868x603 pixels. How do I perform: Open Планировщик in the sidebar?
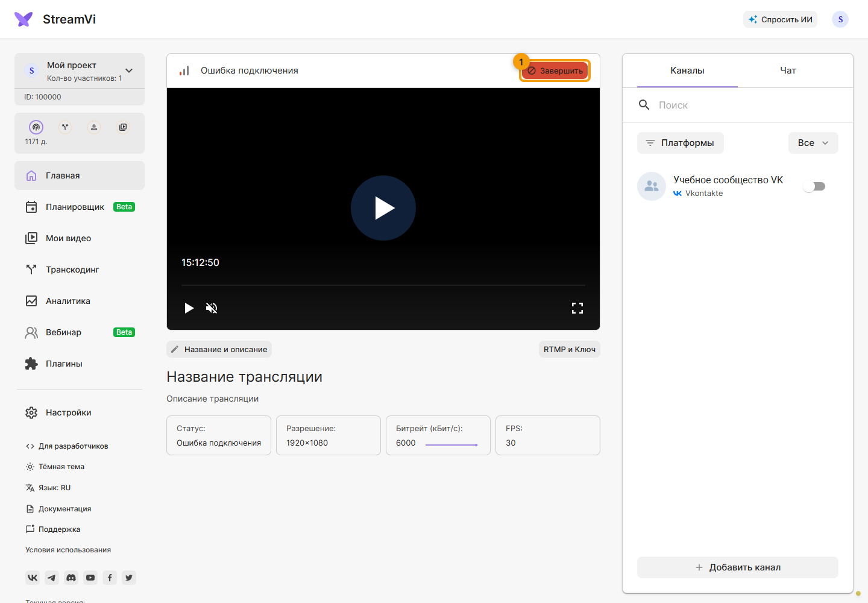80,207
